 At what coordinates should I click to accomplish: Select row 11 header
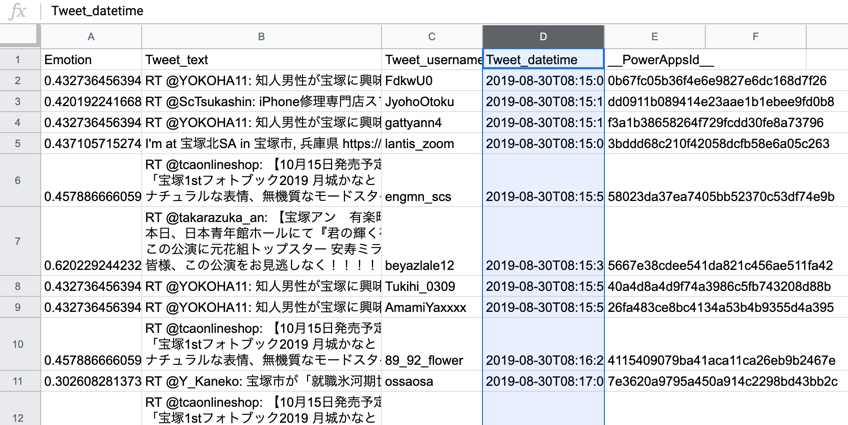pyautogui.click(x=19, y=381)
